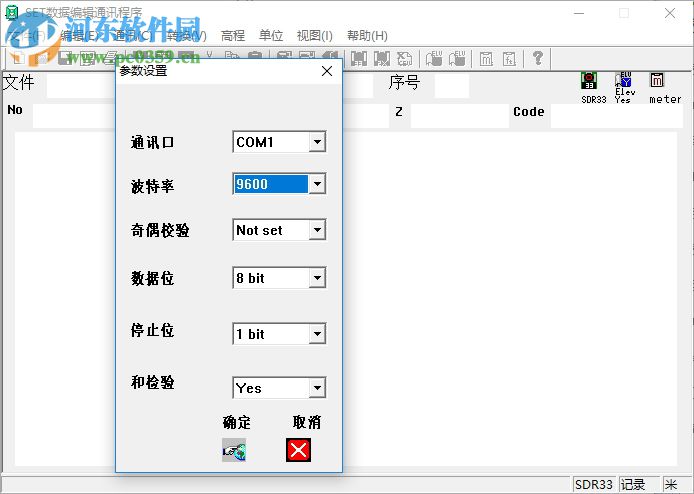
Task: Click the SDR33 status bar entry
Action: coord(594,484)
